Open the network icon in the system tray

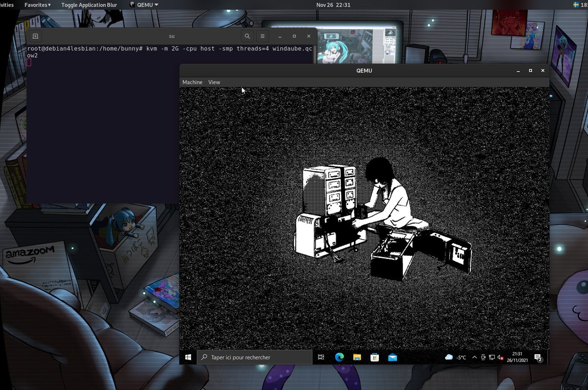492,357
